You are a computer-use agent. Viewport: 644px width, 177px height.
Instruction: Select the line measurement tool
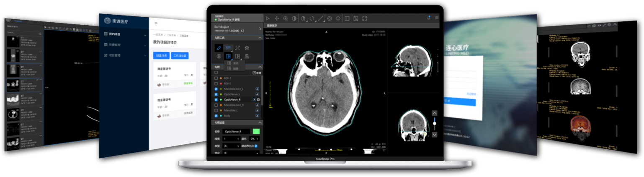pyautogui.click(x=321, y=18)
